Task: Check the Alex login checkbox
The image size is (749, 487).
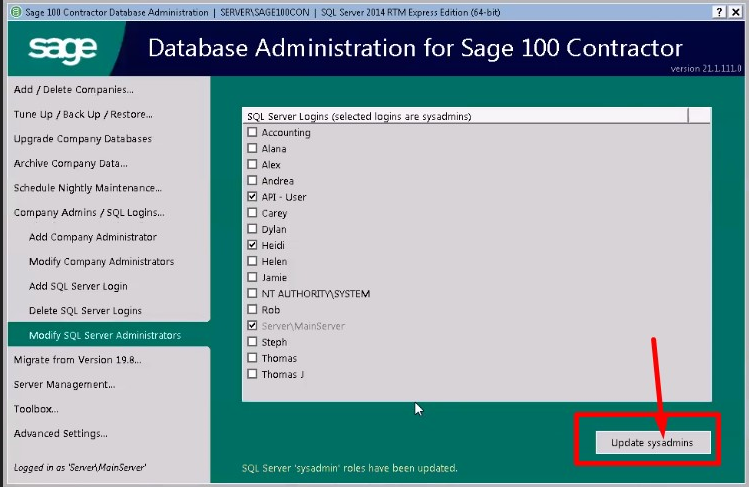Action: tap(252, 164)
